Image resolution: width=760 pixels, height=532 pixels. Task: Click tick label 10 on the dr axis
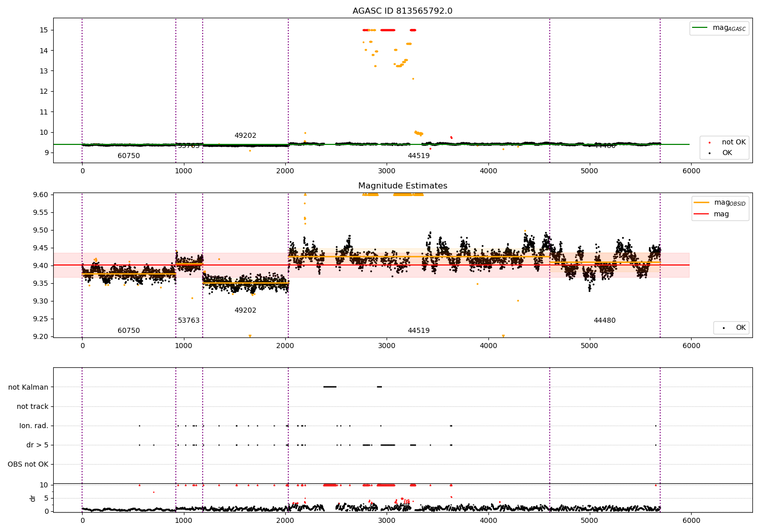pos(44,485)
